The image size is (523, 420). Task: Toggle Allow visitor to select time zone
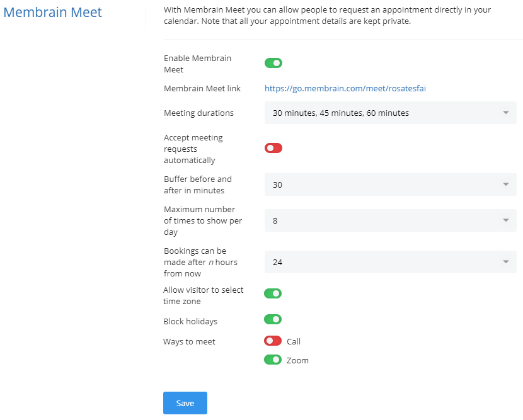(273, 293)
